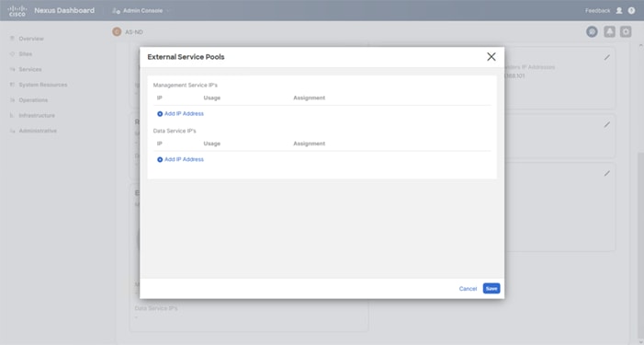Viewport: 644px width, 345px height.
Task: Cancel the External Service Pools dialog
Action: 468,289
